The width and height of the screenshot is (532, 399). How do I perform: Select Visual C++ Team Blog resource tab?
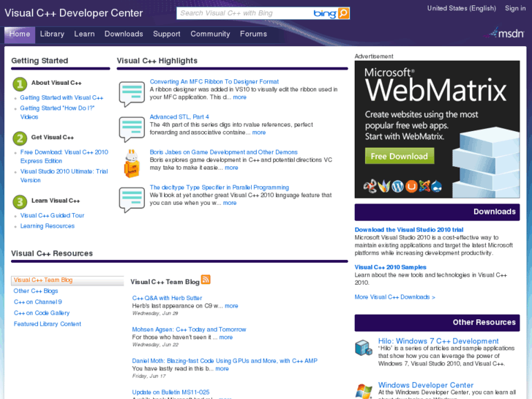coord(67,280)
